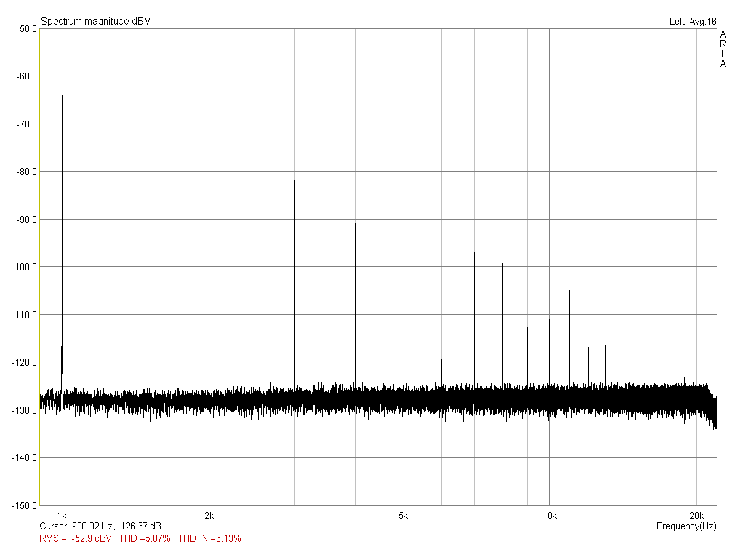The width and height of the screenshot is (756, 544).
Task: Click the 16 kHz harmonic peak
Action: tap(649, 354)
